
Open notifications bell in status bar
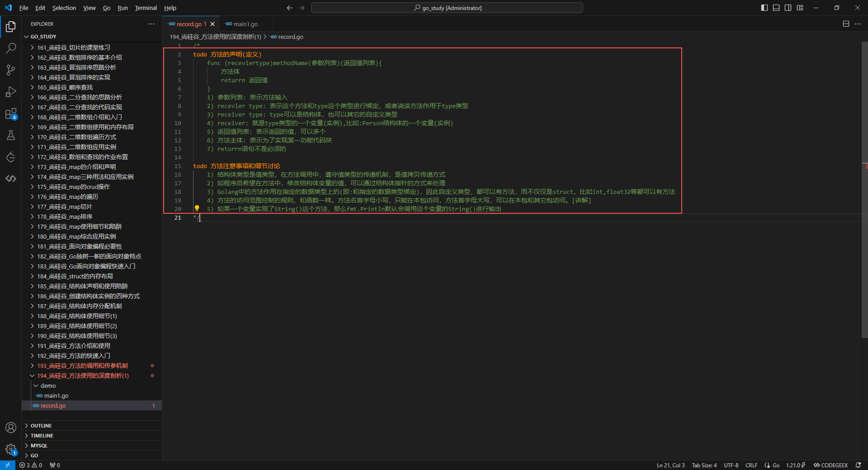pos(858,465)
